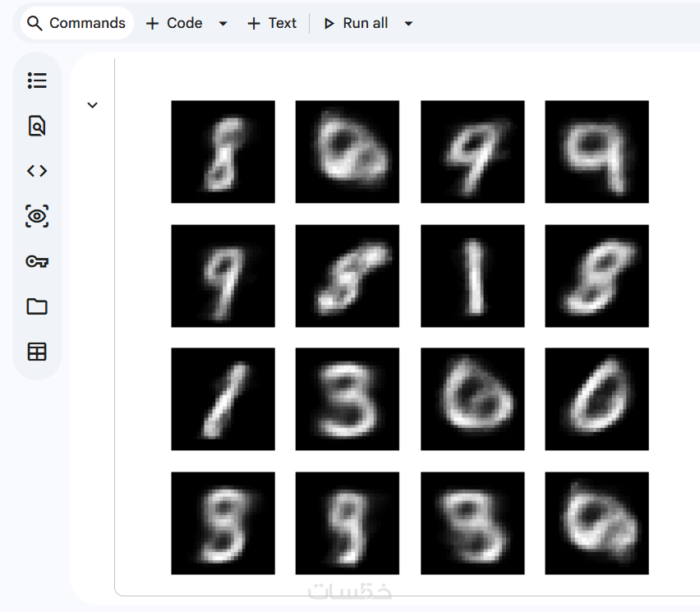Add a new Code cell
The height and width of the screenshot is (612, 700).
click(174, 23)
